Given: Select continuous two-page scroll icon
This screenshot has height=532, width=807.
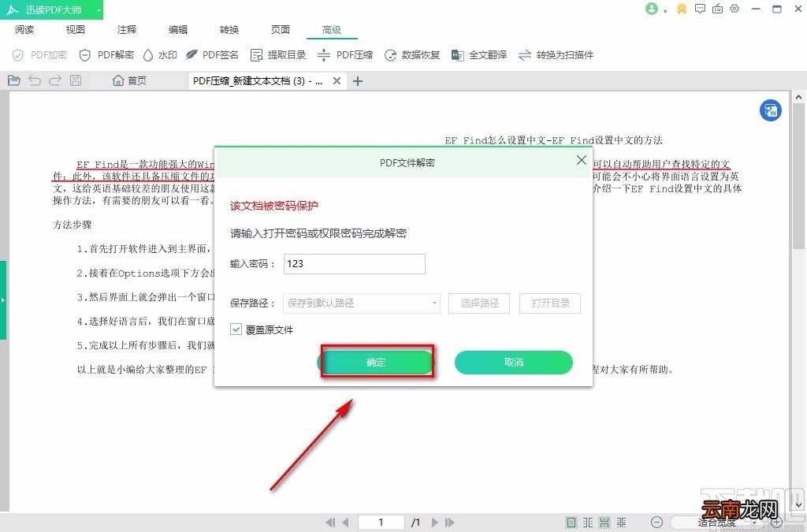Looking at the screenshot, I should click(x=622, y=523).
